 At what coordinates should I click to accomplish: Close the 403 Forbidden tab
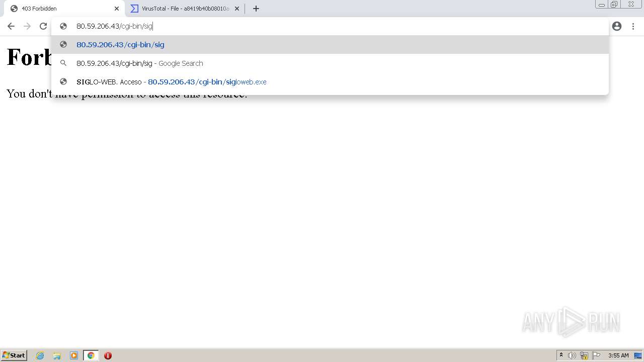[x=117, y=9]
